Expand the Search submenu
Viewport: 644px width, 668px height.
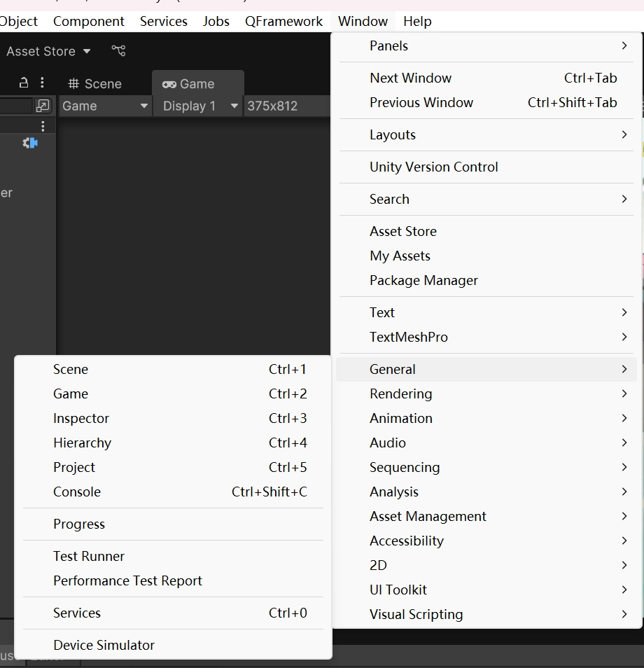486,199
